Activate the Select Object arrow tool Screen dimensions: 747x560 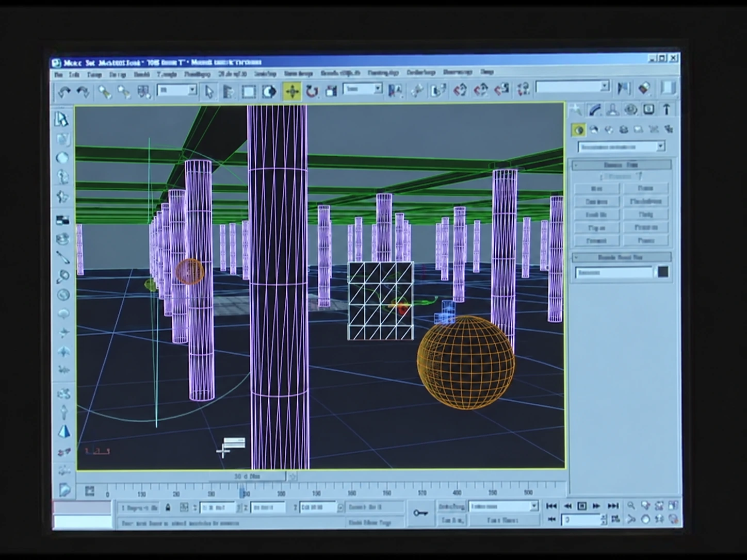click(x=208, y=92)
